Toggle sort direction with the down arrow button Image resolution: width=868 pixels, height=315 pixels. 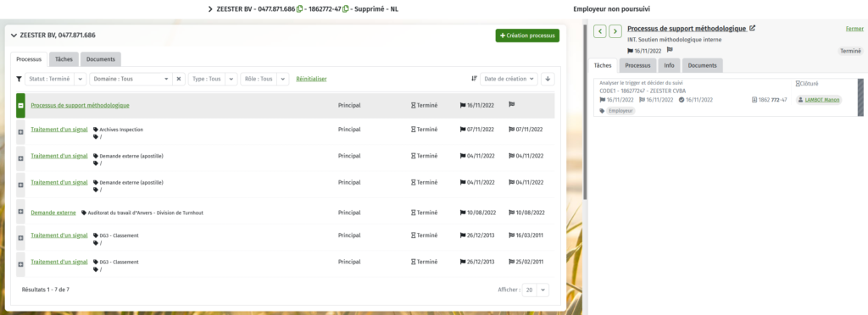pos(548,79)
